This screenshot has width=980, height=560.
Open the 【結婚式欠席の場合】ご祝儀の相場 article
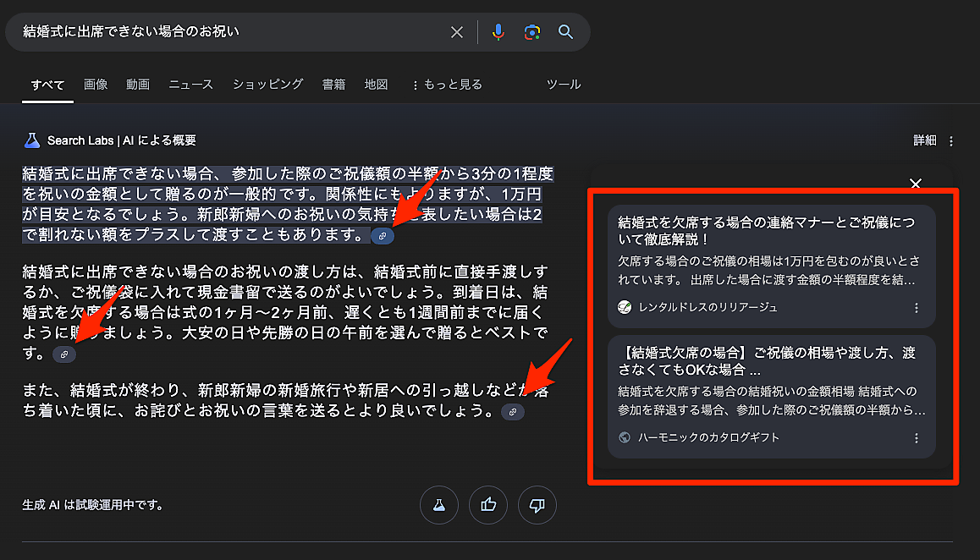[x=766, y=361]
